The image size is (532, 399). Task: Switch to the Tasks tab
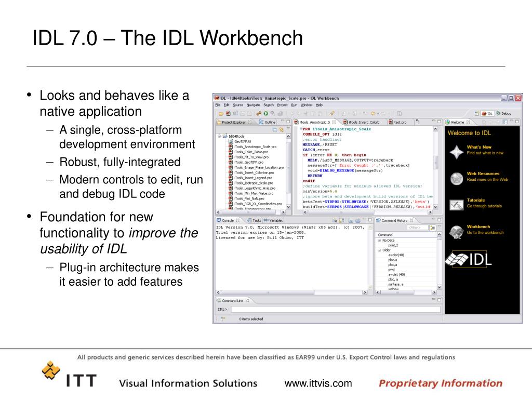point(254,220)
